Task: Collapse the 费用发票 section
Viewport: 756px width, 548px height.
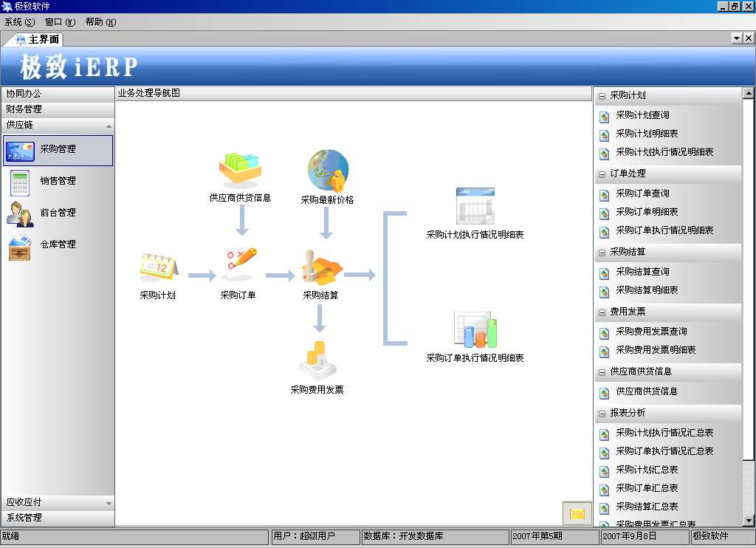Action: point(602,312)
